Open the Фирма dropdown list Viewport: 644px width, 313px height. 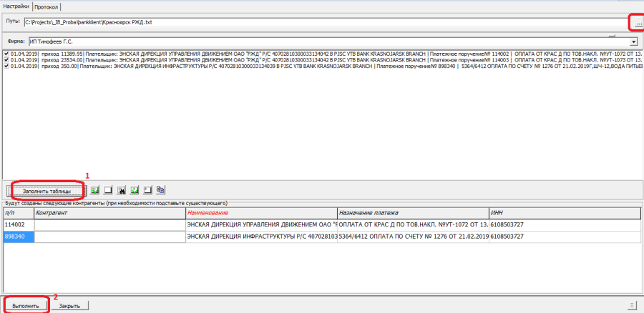pos(633,41)
